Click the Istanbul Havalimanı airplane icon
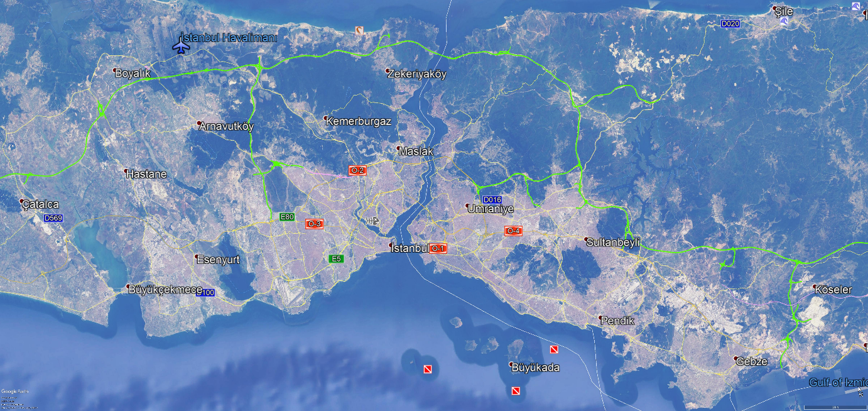 point(182,46)
